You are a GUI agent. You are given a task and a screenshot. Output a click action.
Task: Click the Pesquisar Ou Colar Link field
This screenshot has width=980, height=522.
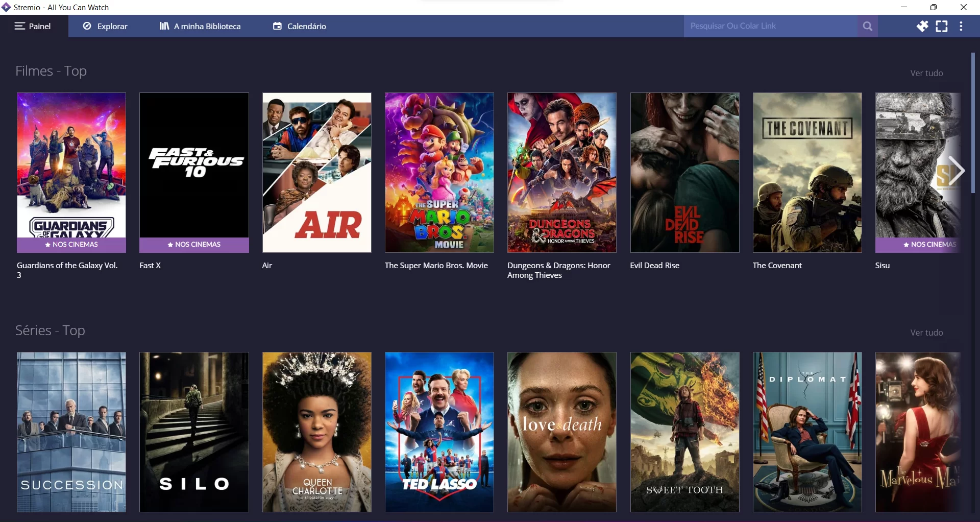[771, 27]
